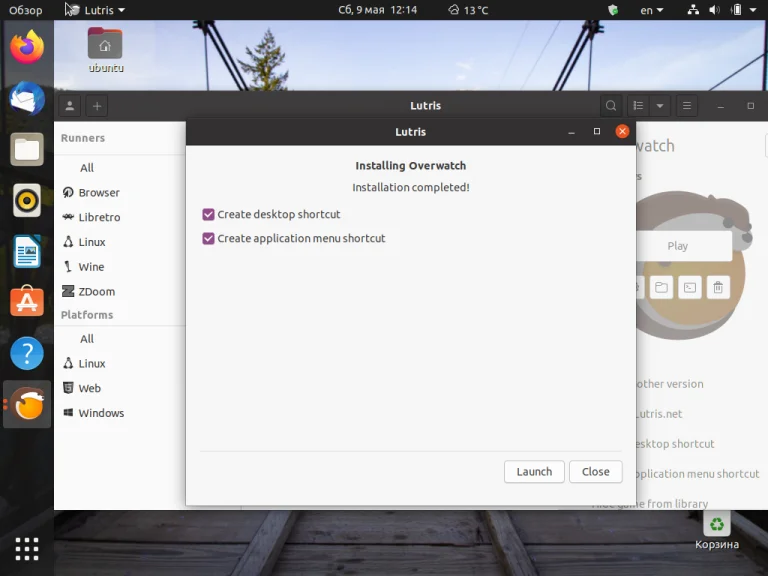The image size is (768, 576).
Task: Open the system menu power arrow
Action: click(x=753, y=10)
